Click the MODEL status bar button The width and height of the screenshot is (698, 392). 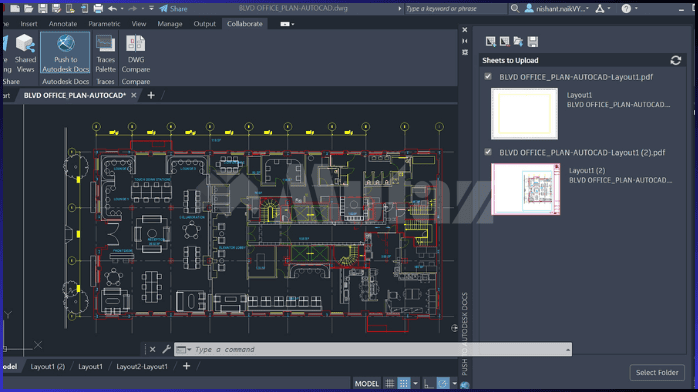point(366,384)
